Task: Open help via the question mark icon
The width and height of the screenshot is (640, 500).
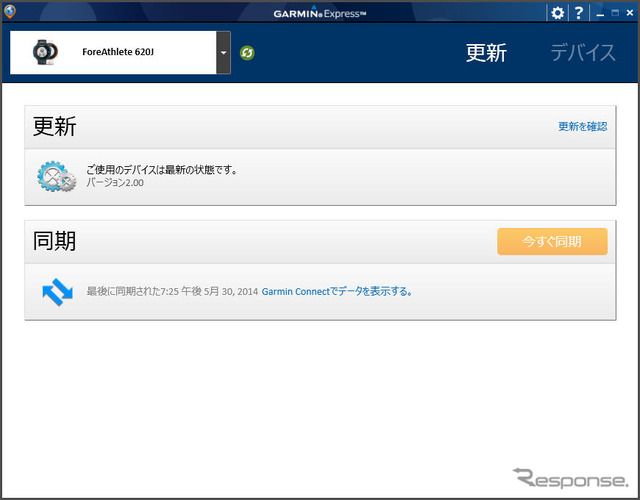Action: click(578, 13)
